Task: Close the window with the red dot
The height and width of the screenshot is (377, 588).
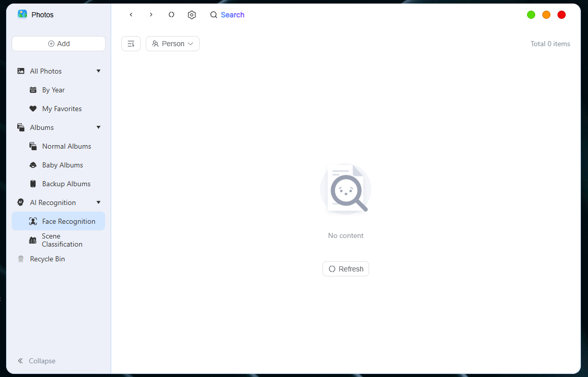Action: [562, 15]
